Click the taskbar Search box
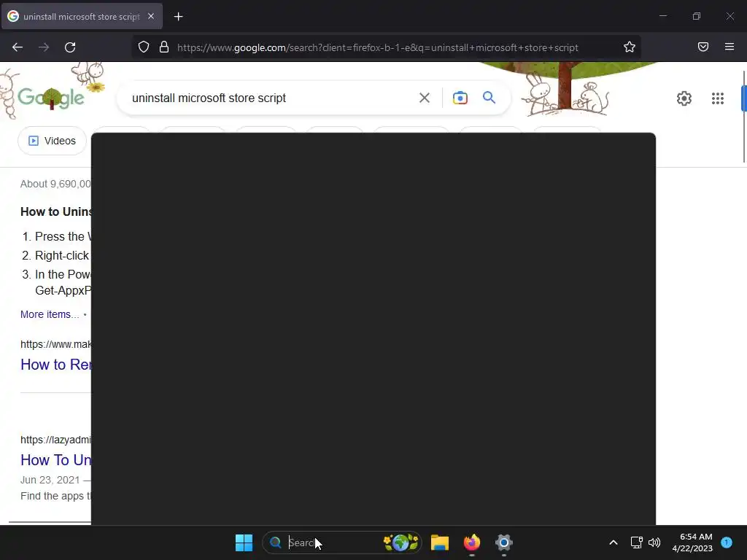The width and height of the screenshot is (747, 560). [341, 542]
